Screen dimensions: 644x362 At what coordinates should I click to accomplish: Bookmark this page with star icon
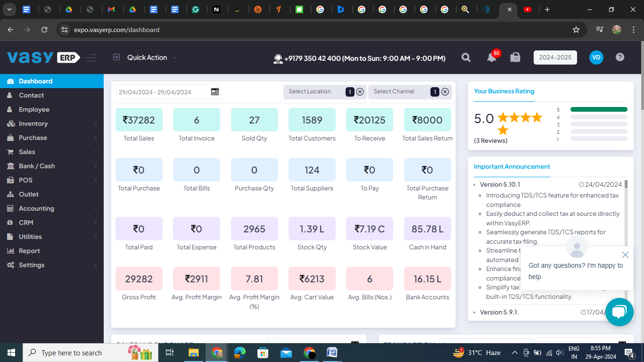[576, 30]
